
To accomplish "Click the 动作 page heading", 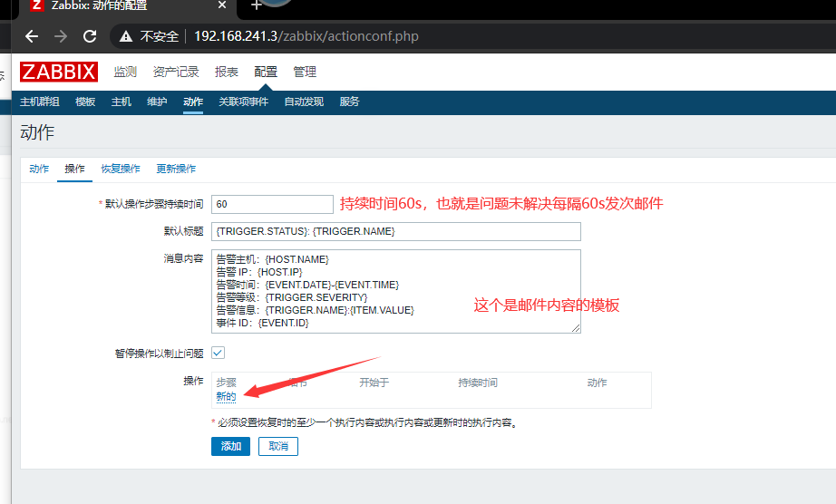I will (37, 132).
